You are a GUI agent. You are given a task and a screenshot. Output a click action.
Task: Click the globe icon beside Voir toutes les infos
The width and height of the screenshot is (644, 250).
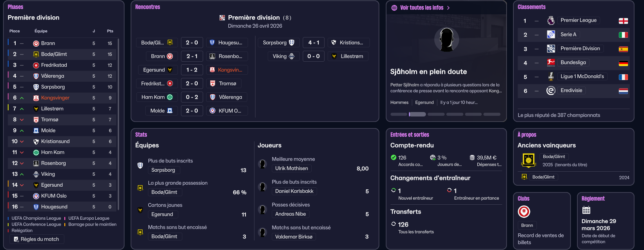tap(394, 8)
